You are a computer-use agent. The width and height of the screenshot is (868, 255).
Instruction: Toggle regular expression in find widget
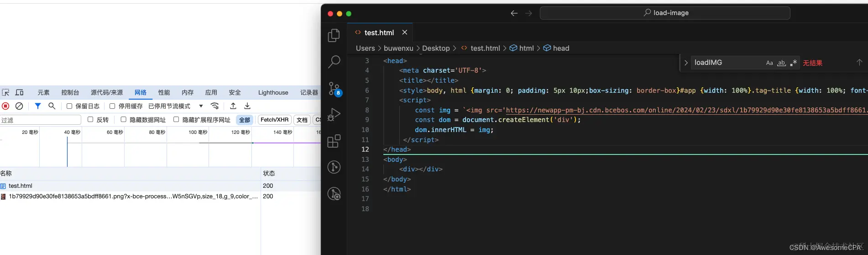794,63
